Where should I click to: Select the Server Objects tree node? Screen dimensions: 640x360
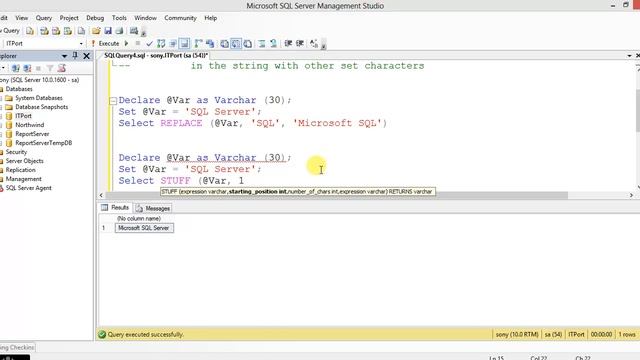[24, 161]
